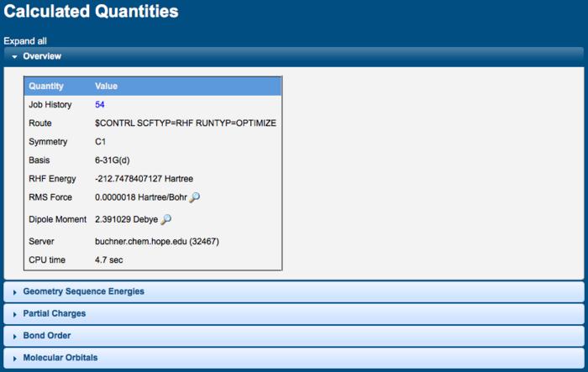Click the triangle icon beside Bond Order
Screen dimensions: 588x372
[14, 336]
